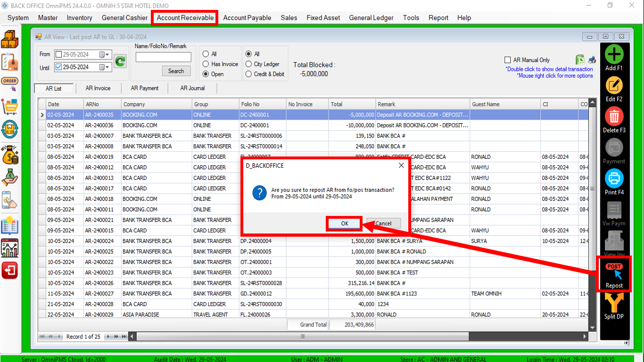Click the blue question mark icon in dialog
Screen dimensions: 644x362
(x=260, y=193)
